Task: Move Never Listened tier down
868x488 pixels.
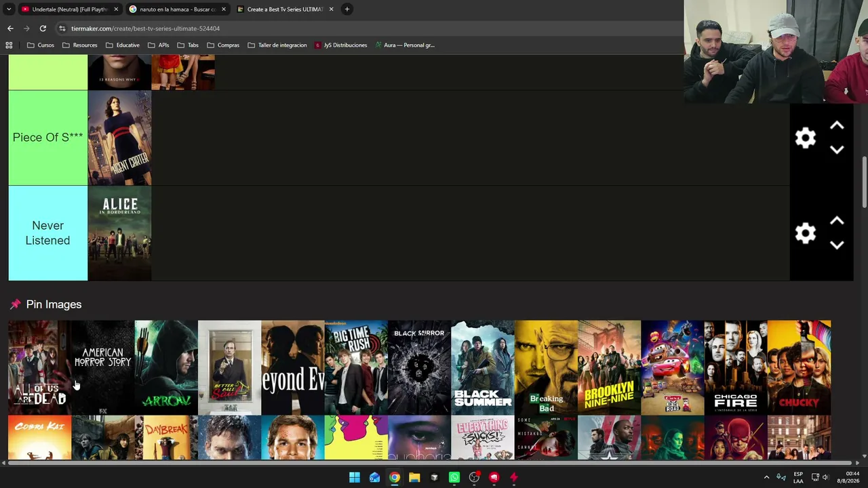Action: 837,245
